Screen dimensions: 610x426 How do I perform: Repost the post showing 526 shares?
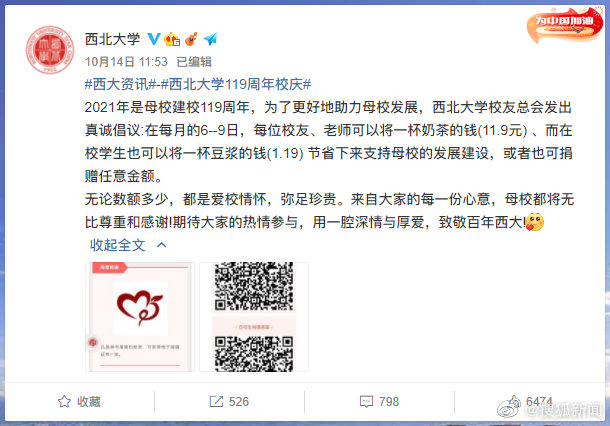click(x=229, y=401)
